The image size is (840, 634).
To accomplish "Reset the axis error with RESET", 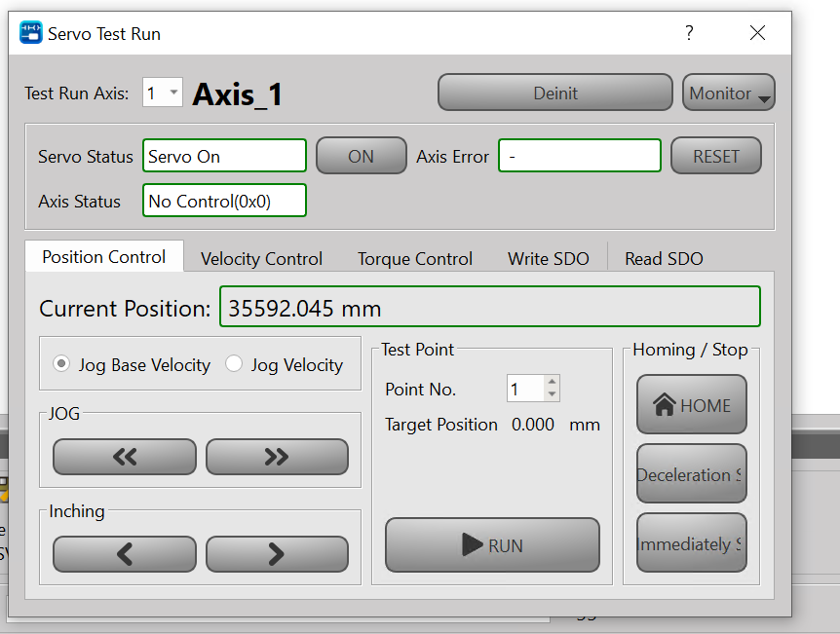I will (x=715, y=156).
